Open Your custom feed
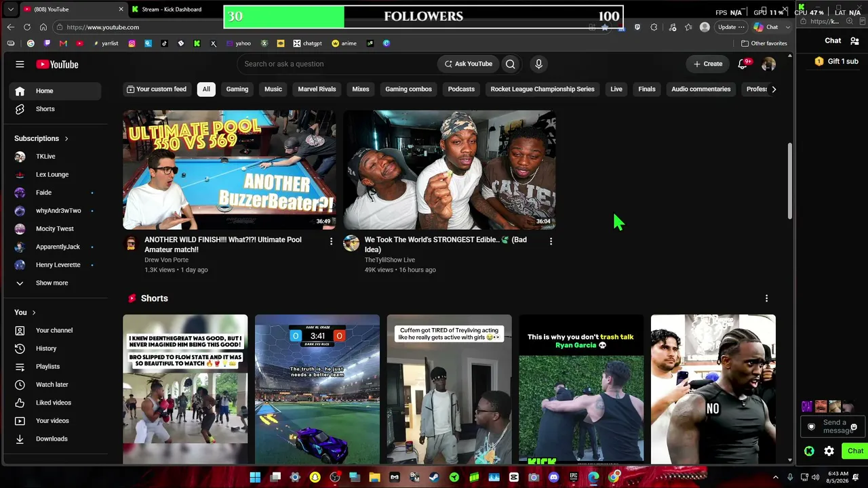This screenshot has height=488, width=868. [156, 89]
